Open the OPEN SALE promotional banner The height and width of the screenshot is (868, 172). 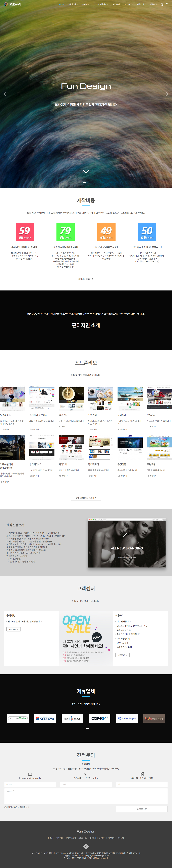pos(86,638)
